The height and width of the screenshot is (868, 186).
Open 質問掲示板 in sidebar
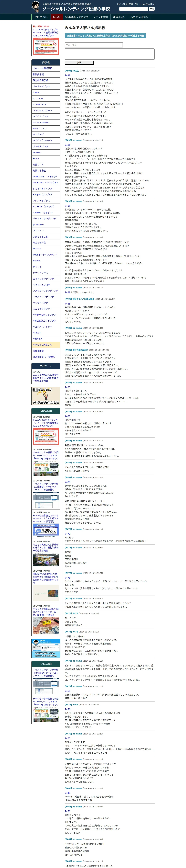(x=46, y=351)
